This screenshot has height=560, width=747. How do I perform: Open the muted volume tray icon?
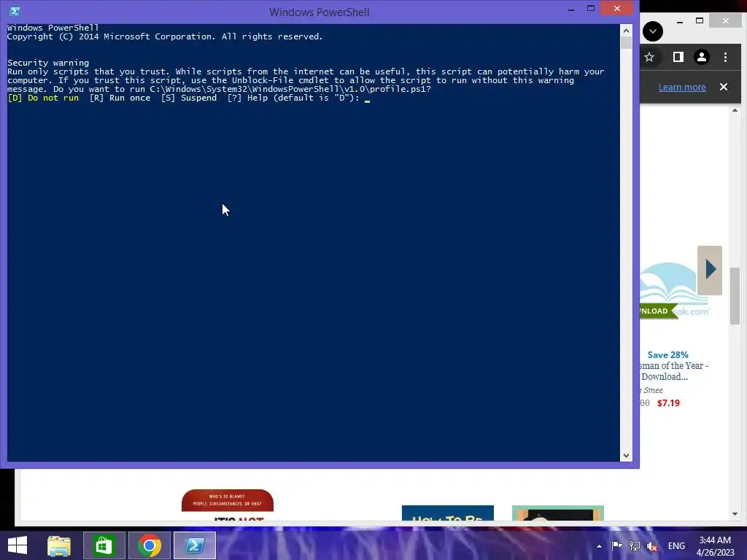pyautogui.click(x=652, y=546)
